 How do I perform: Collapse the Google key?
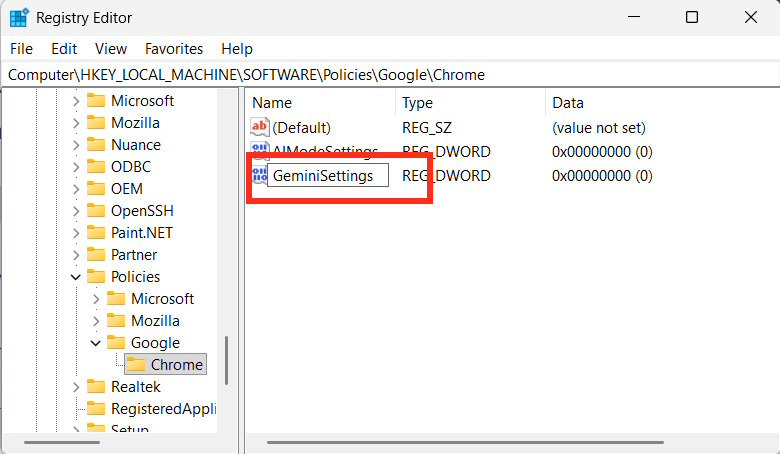point(96,343)
